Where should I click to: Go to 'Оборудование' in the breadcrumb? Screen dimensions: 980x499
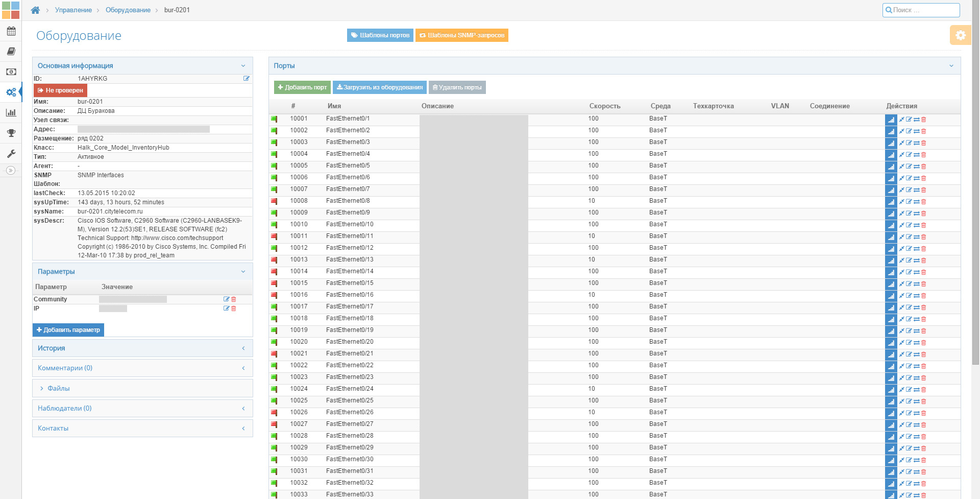pyautogui.click(x=128, y=10)
